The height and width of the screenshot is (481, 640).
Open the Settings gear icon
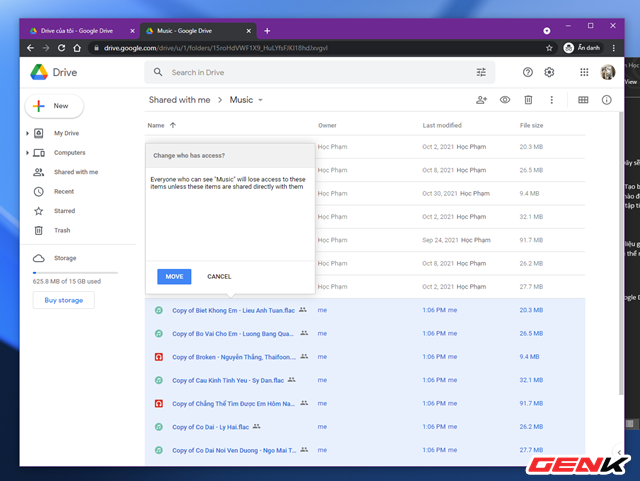[x=549, y=72]
